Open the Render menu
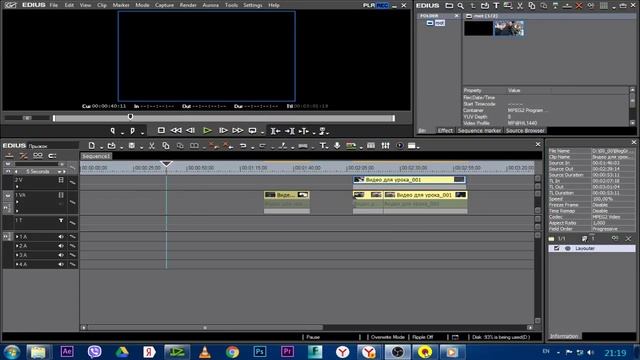The height and width of the screenshot is (360, 640). [x=188, y=5]
